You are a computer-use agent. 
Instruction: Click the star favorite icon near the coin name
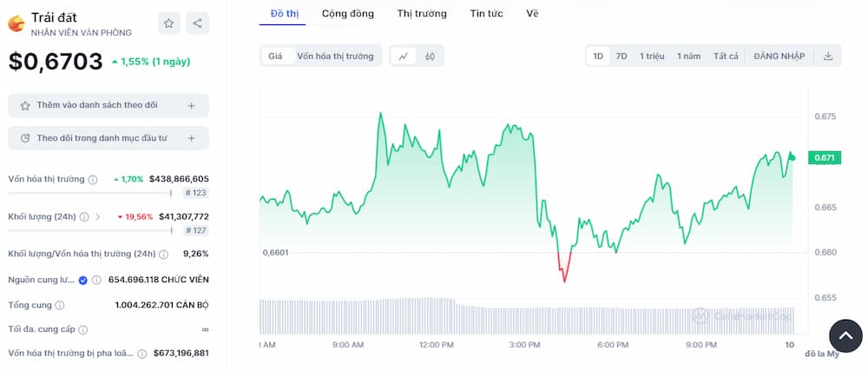[169, 24]
